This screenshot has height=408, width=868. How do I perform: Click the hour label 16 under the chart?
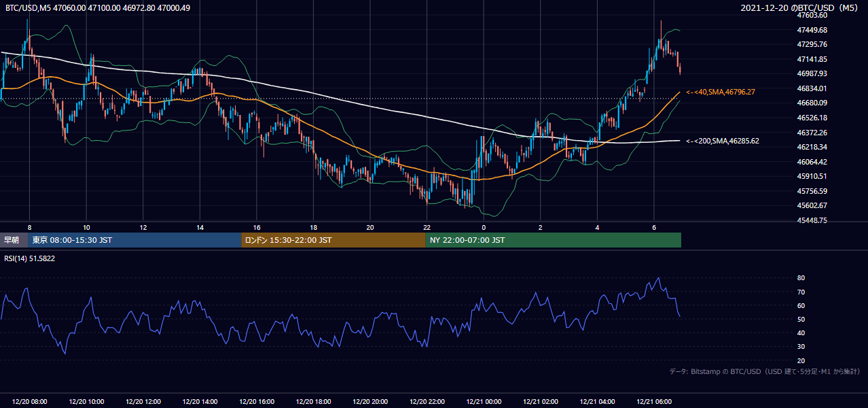[257, 227]
